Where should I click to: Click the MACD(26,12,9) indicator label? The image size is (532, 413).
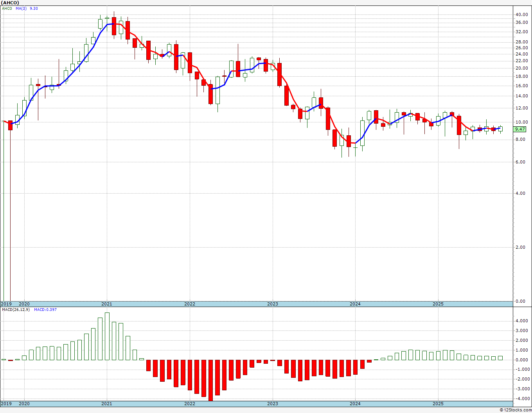pyautogui.click(x=15, y=309)
